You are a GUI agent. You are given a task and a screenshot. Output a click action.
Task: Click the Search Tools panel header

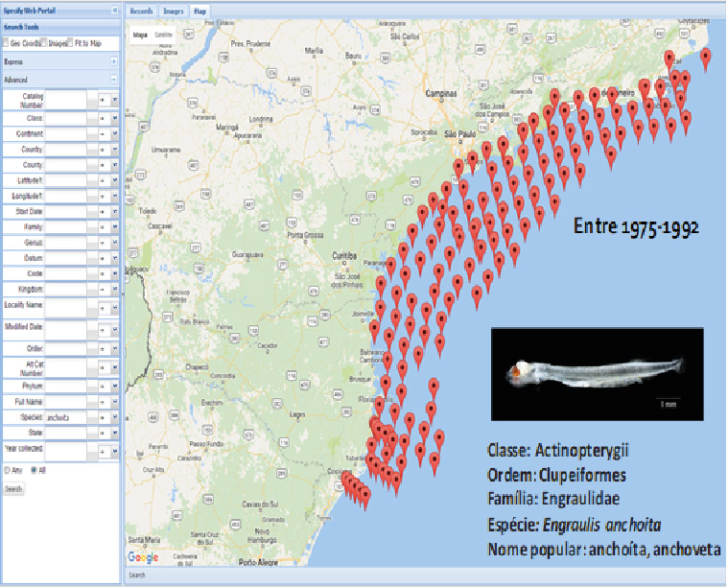[60, 27]
